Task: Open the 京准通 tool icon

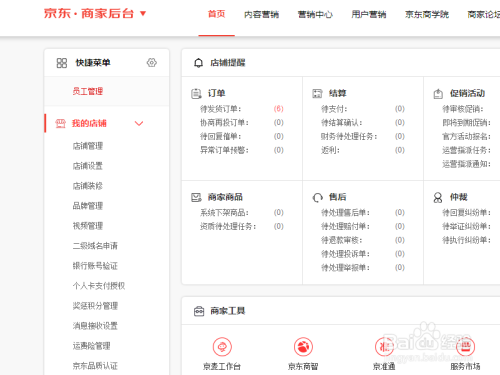Action: click(x=384, y=347)
